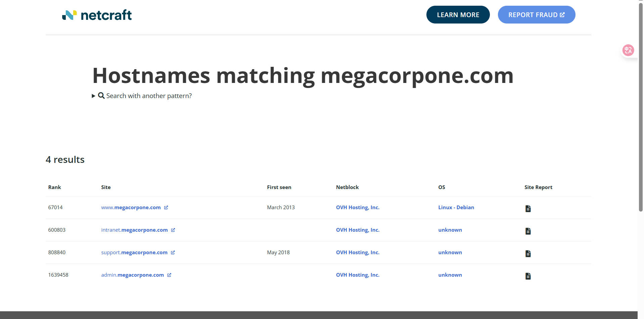Click unknown OS link in support row
The width and height of the screenshot is (644, 319).
point(450,253)
